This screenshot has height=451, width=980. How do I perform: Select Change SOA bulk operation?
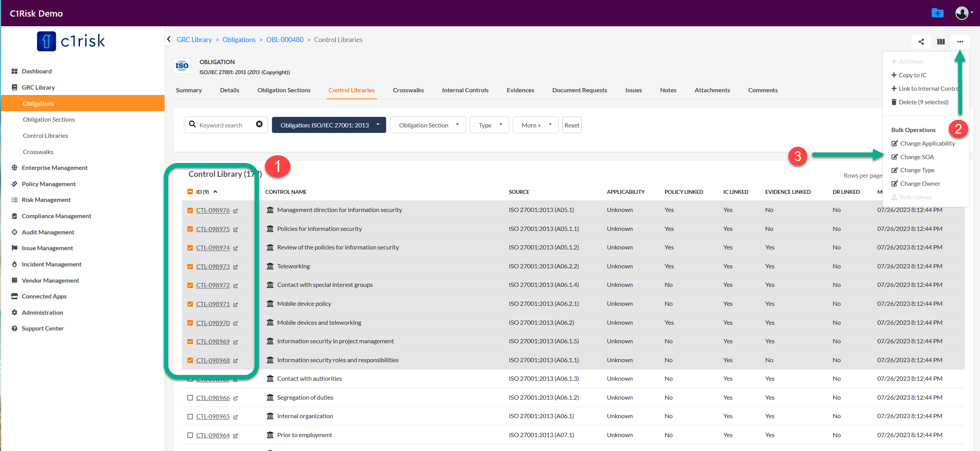[x=917, y=157]
